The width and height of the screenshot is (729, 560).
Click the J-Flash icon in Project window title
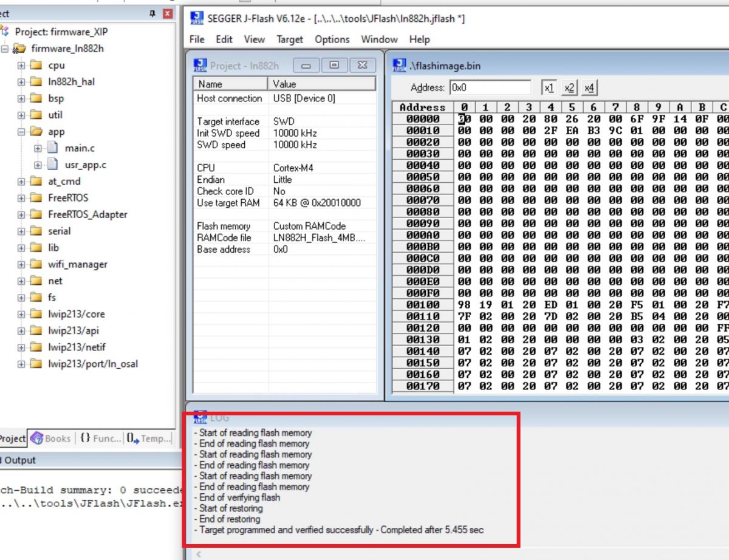[200, 66]
